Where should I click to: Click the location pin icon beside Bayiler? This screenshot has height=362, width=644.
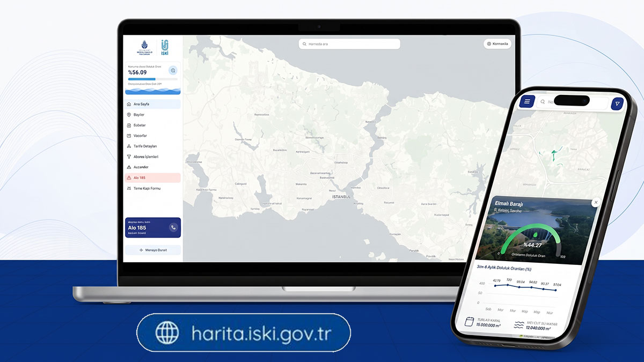pos(129,115)
